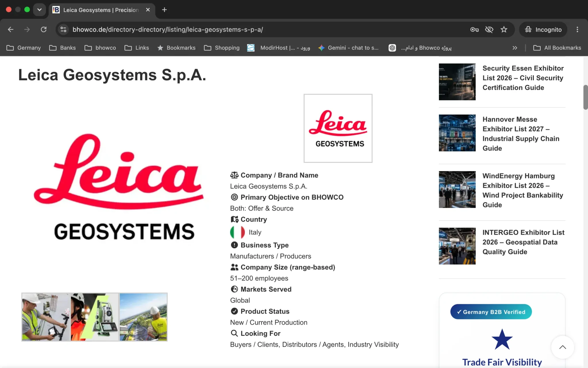Screen dimensions: 588x368
Task: Open the Links bookmarks folder
Action: point(137,48)
